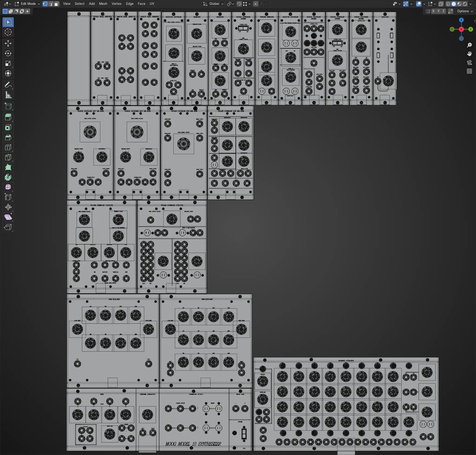Activate the 3D Cursor tool
The height and width of the screenshot is (455, 476).
(x=8, y=32)
